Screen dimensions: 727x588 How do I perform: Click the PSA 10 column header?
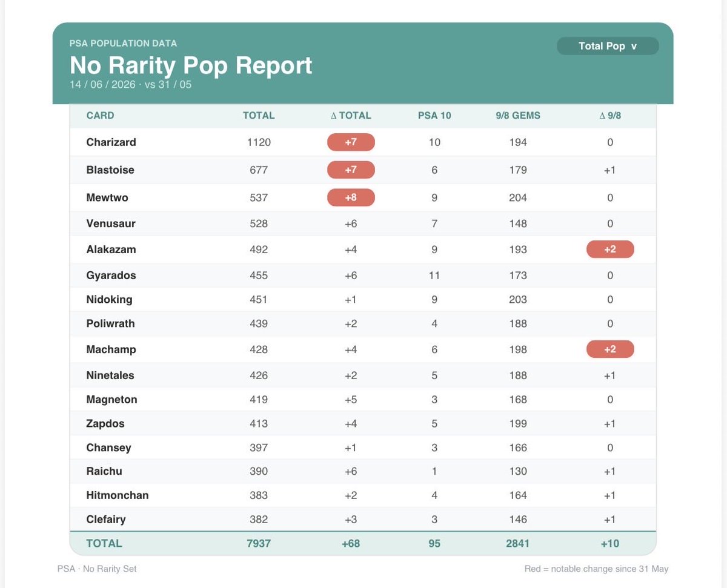tap(434, 115)
